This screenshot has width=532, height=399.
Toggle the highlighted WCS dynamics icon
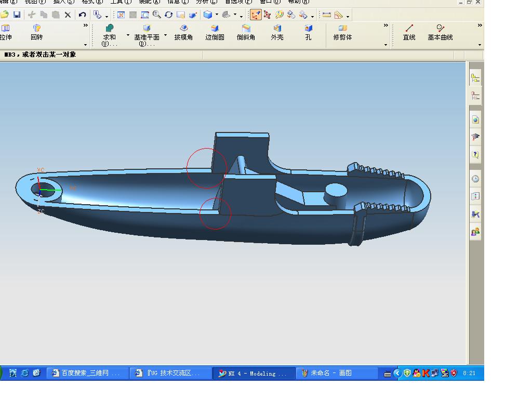click(256, 15)
